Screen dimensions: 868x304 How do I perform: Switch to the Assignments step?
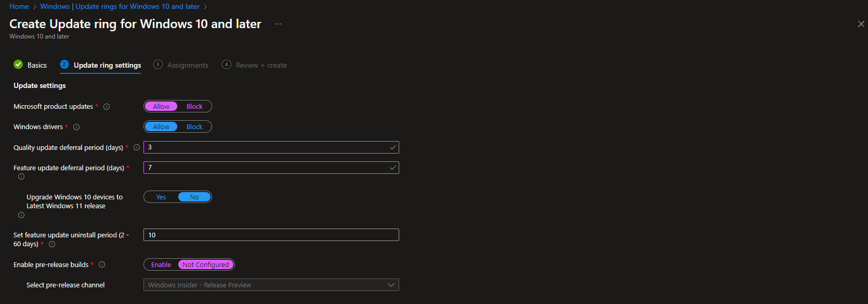tap(187, 65)
